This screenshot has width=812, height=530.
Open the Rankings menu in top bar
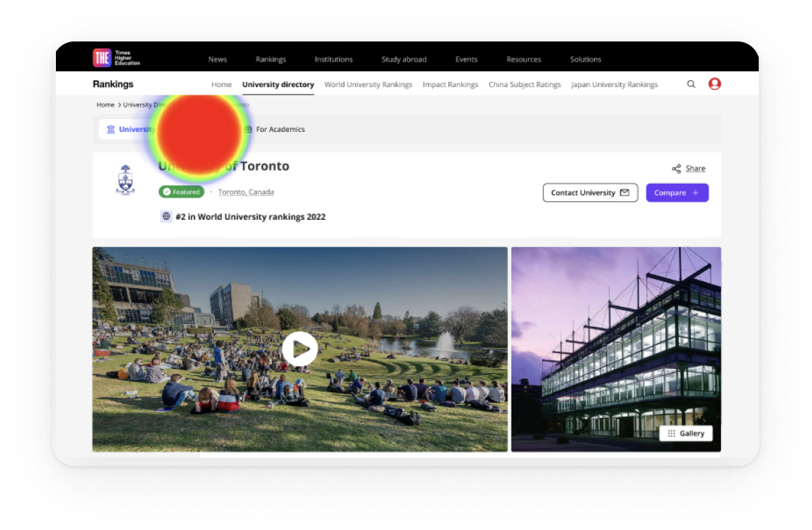click(x=271, y=59)
